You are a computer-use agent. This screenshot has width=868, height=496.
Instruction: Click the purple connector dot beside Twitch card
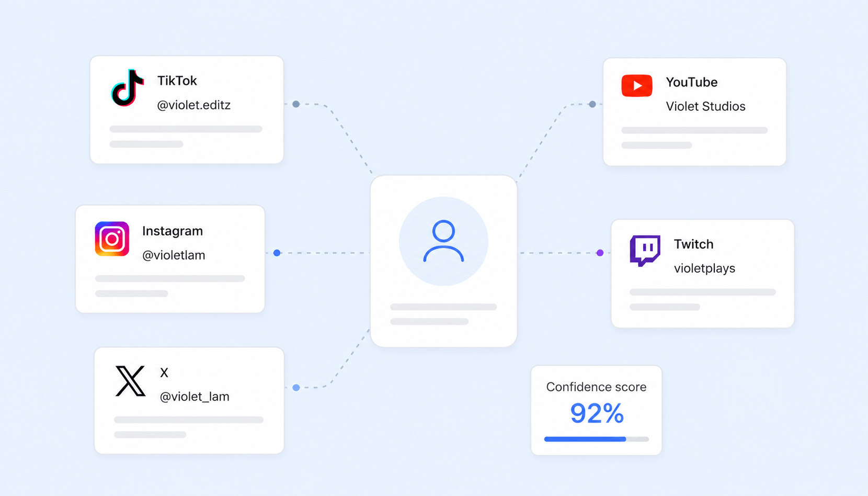pyautogui.click(x=600, y=253)
